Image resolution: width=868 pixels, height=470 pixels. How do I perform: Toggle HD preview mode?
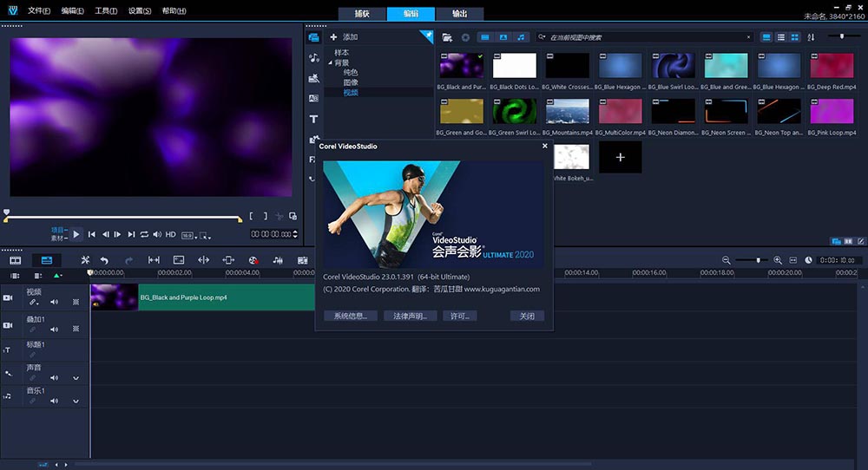(x=170, y=234)
